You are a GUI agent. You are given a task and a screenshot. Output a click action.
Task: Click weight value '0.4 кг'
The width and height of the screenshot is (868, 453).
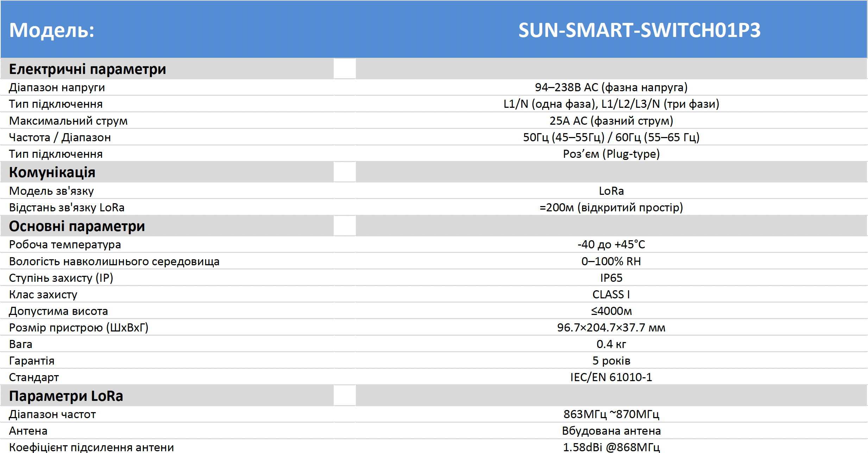[611, 344]
